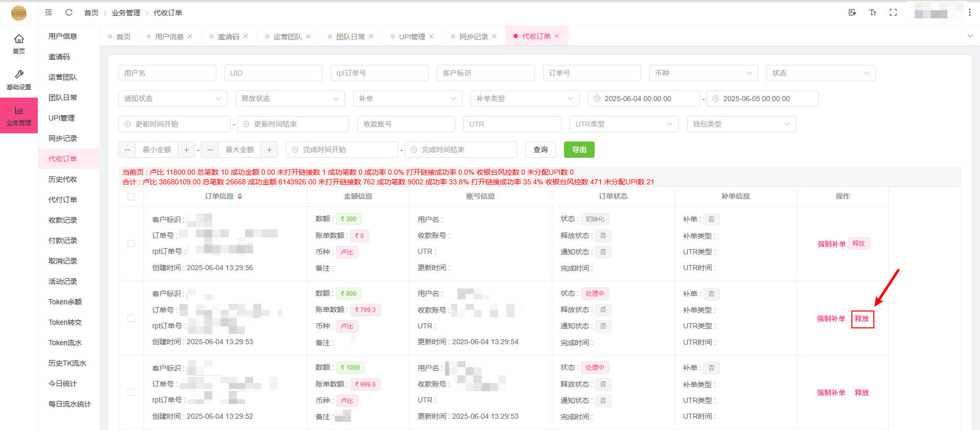This screenshot has width=980, height=430.
Task: Click the sort arrows beside 订单信息
Action: click(x=240, y=196)
